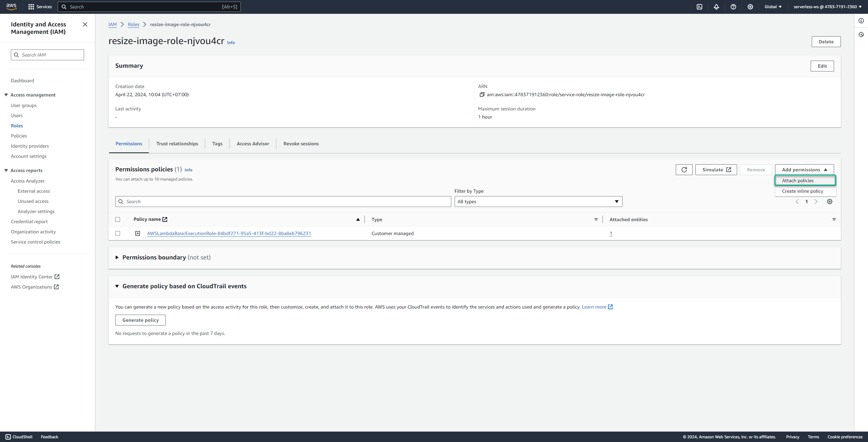This screenshot has width=868, height=442.
Task: Choose Attach policies from the menu
Action: point(805,181)
